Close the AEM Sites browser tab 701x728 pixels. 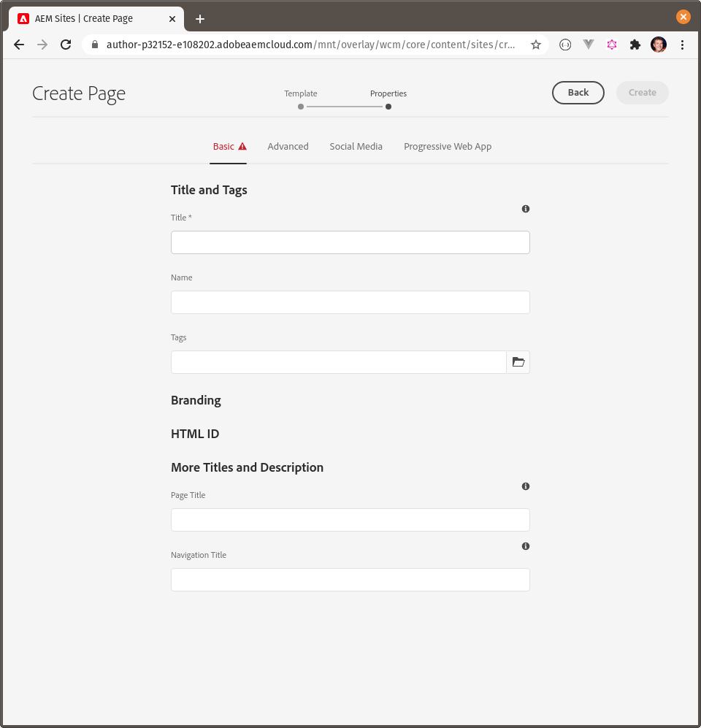tap(172, 18)
